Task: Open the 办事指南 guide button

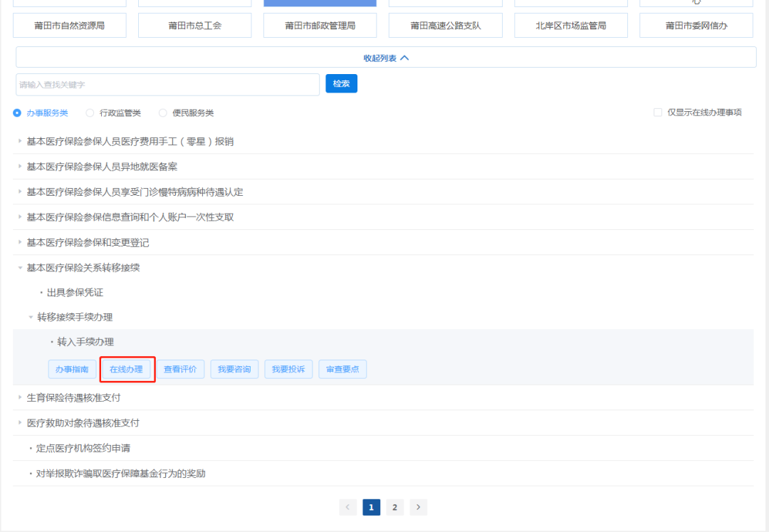Action: 72,370
